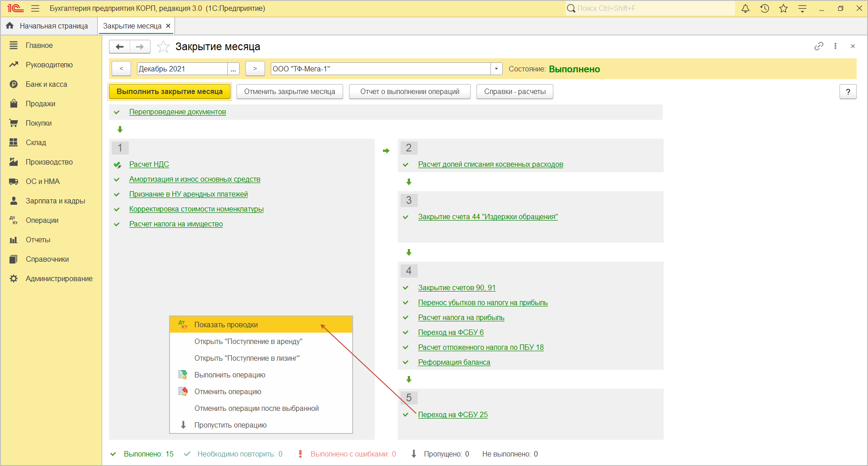Open the 1C main menu hamburger icon

35,9
